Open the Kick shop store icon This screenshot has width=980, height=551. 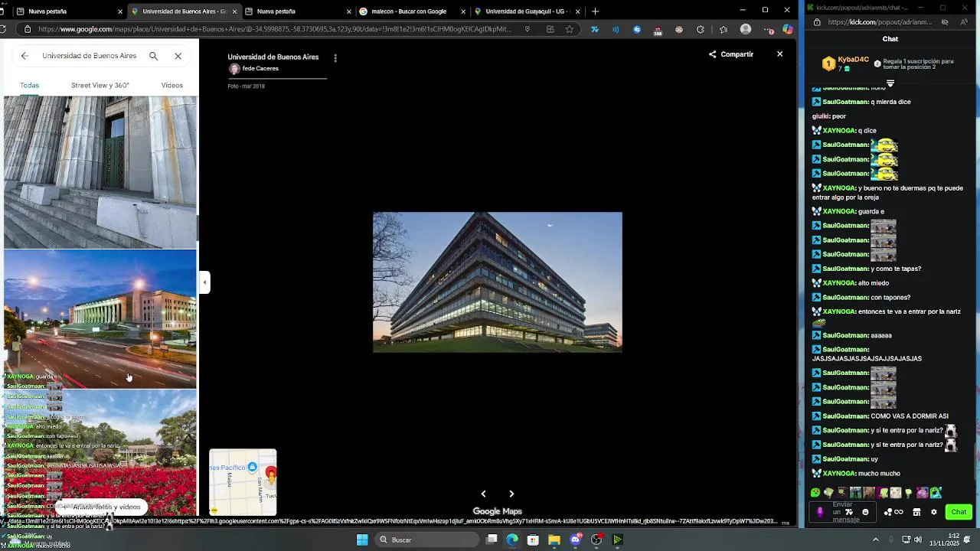coord(916,512)
